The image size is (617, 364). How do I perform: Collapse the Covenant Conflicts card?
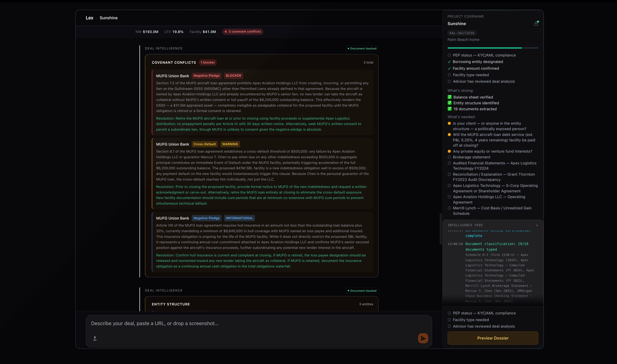[174, 62]
